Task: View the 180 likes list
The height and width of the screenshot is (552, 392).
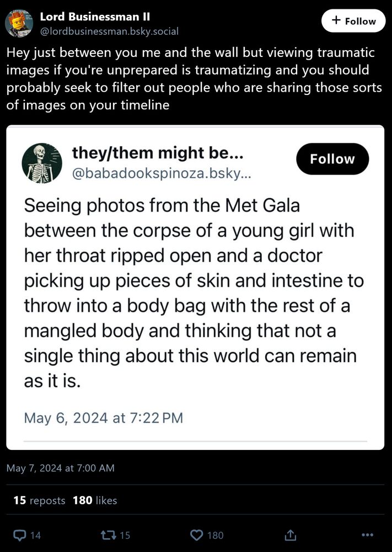Action: coord(94,501)
